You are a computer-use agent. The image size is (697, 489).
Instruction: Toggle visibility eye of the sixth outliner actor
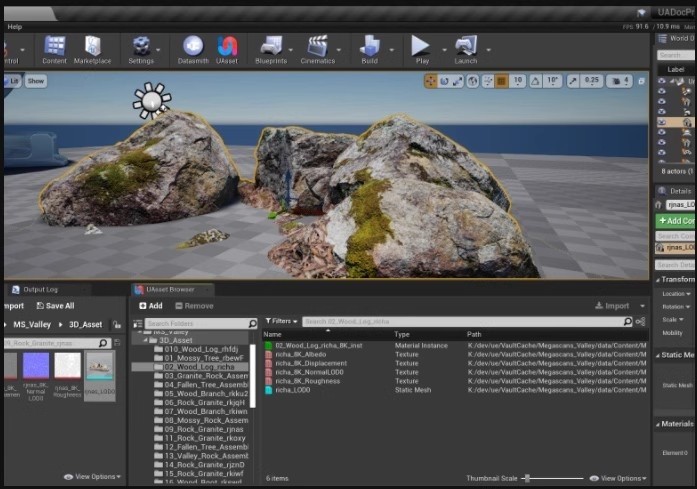pos(662,132)
